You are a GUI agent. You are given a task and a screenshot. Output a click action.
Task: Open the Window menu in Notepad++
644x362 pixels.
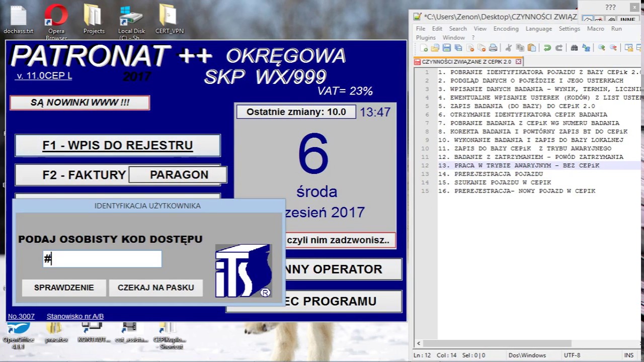[453, 38]
